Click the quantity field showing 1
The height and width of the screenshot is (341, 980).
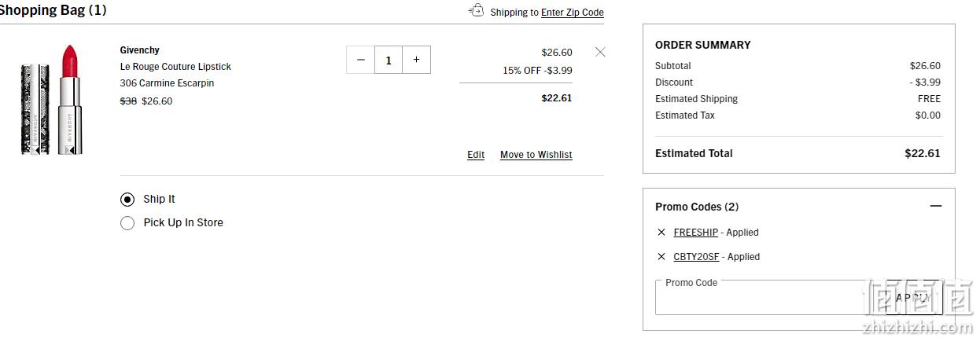click(x=389, y=60)
